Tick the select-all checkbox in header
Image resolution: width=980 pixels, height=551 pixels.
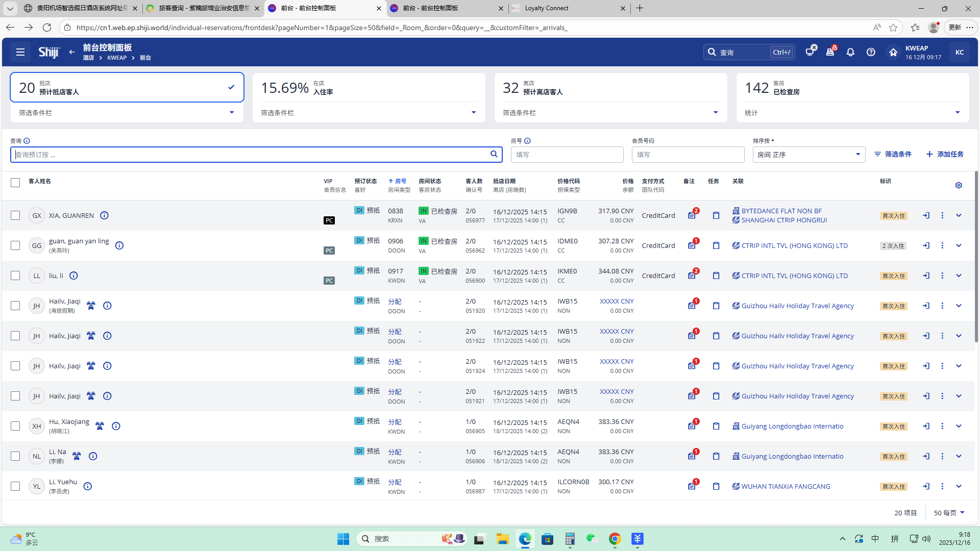click(x=15, y=183)
